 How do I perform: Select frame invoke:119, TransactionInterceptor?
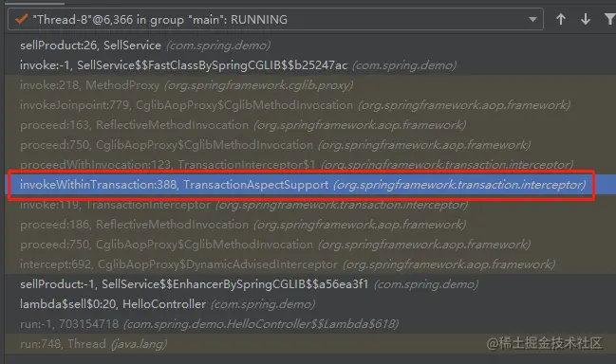coord(310,205)
